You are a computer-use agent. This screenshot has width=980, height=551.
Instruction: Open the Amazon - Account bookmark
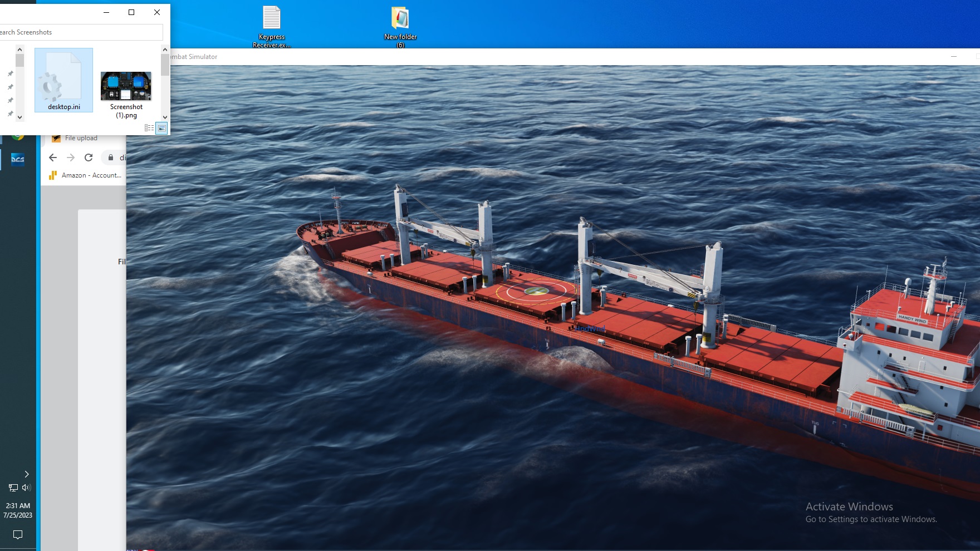click(x=85, y=175)
